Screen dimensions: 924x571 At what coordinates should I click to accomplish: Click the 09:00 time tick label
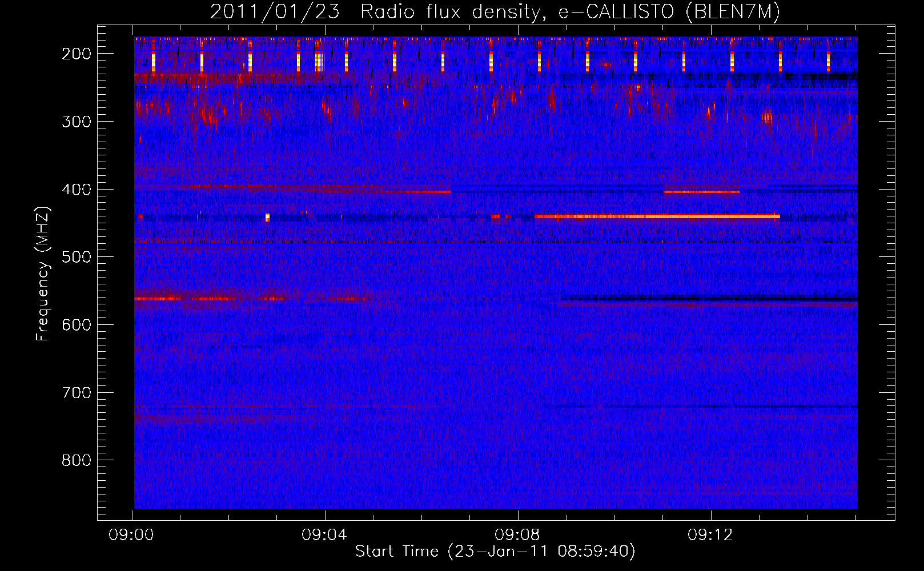pos(132,535)
